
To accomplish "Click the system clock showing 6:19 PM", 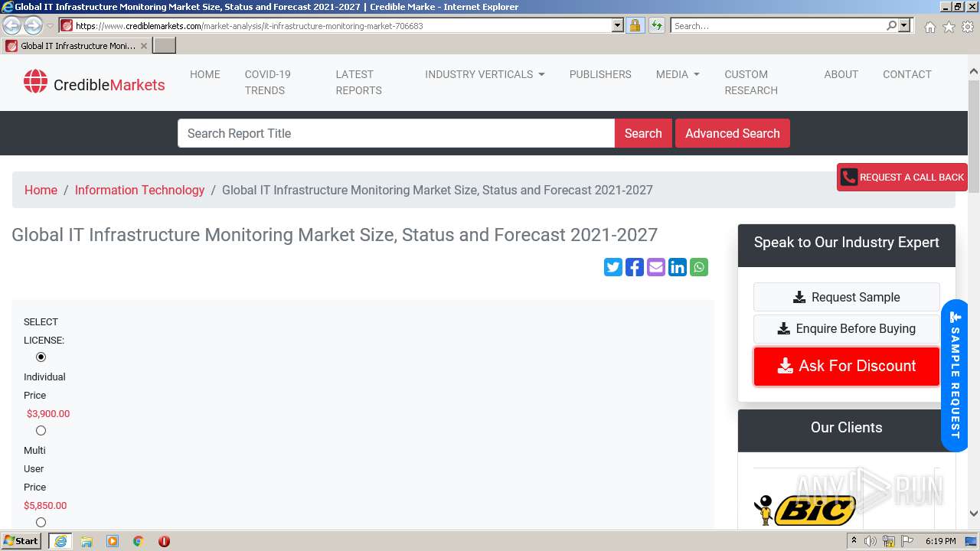I will 940,541.
